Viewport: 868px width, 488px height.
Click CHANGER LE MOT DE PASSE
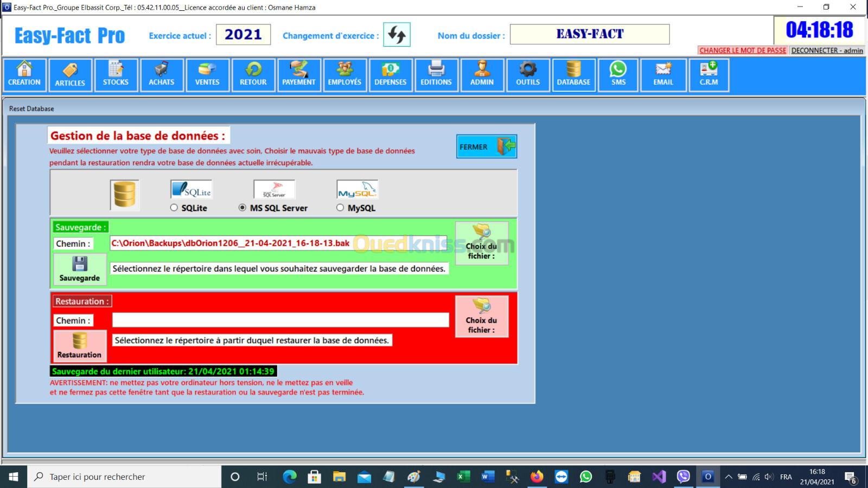742,50
